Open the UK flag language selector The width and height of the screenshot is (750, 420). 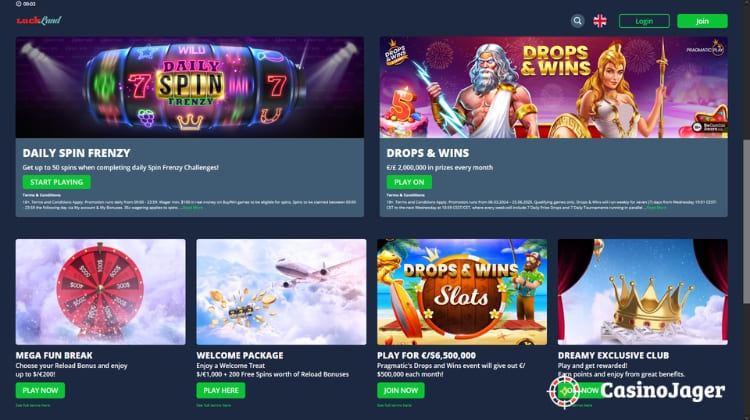tap(600, 21)
